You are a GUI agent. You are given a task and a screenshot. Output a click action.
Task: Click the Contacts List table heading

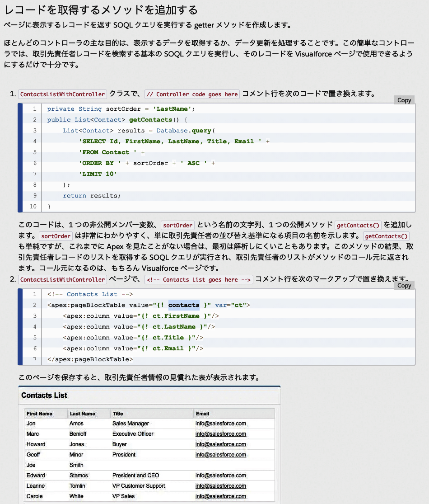click(44, 396)
